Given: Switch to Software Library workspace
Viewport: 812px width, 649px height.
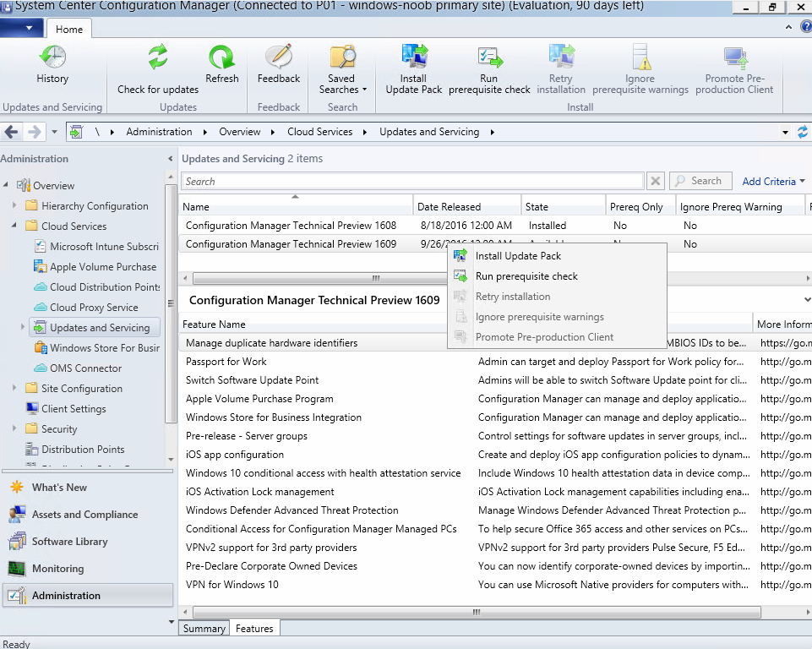Looking at the screenshot, I should 58,542.
